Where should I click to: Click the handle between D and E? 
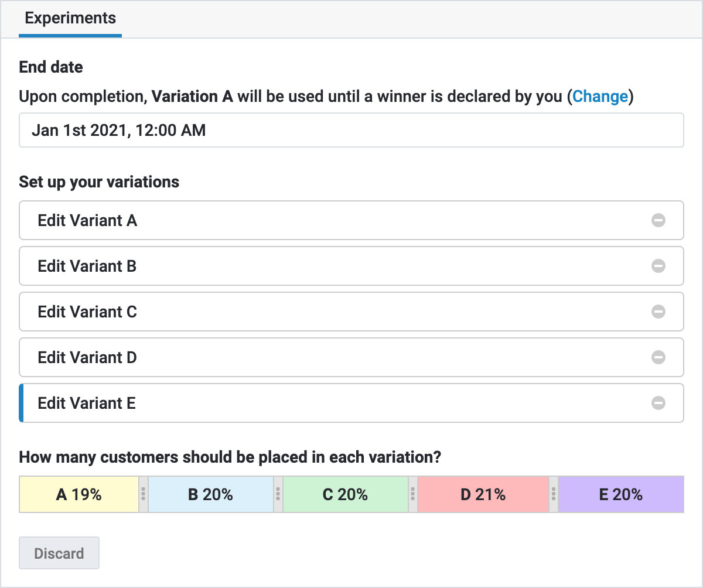point(553,495)
